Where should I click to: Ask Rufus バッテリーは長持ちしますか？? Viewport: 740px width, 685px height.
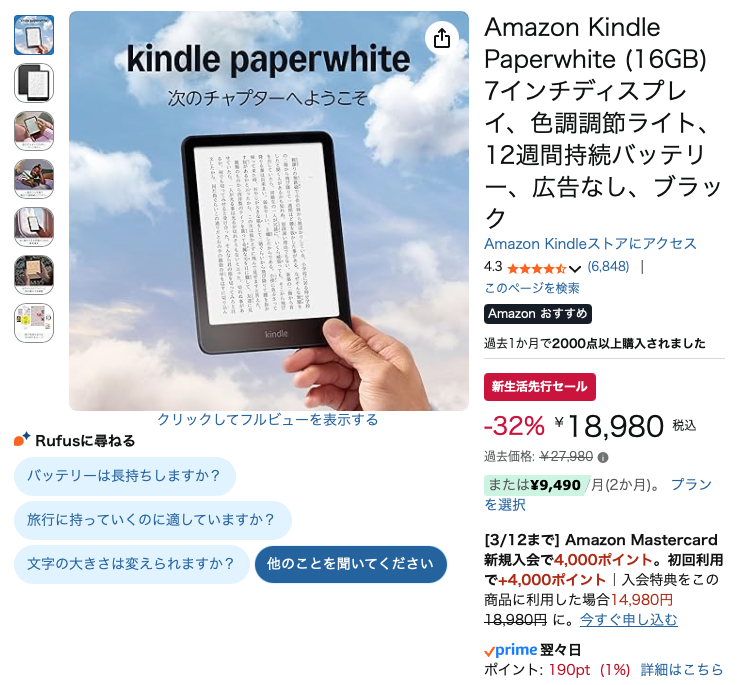[125, 476]
